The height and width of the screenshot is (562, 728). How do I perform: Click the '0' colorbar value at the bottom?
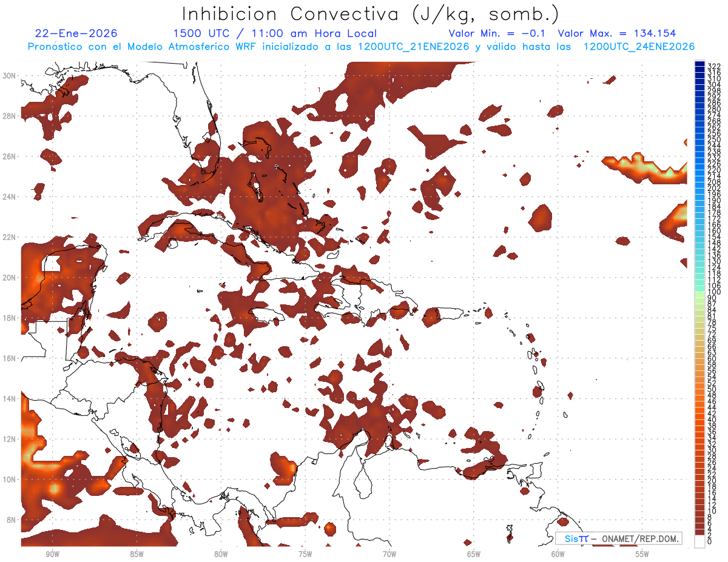coord(710,541)
